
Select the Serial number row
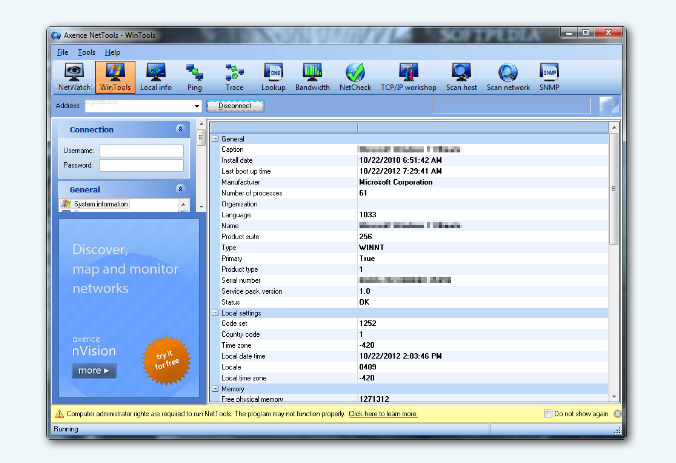pos(414,280)
